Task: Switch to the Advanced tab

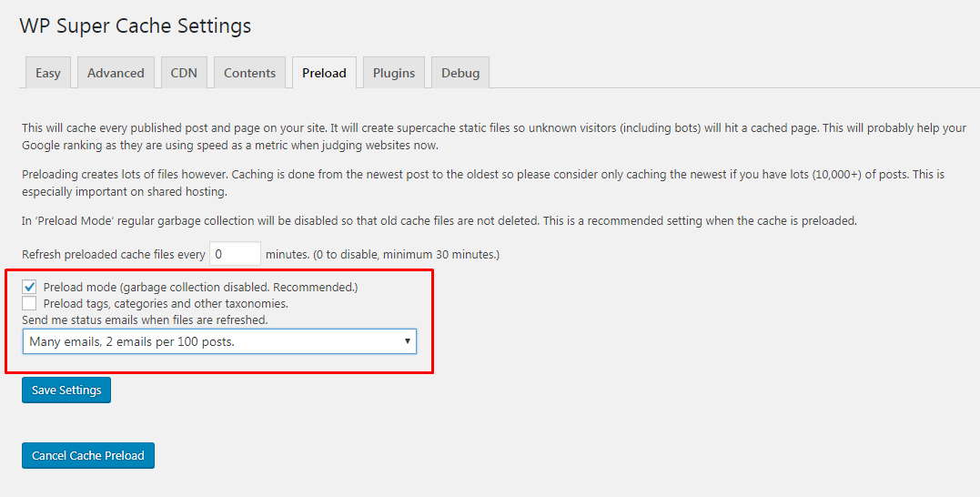Action: click(x=116, y=73)
